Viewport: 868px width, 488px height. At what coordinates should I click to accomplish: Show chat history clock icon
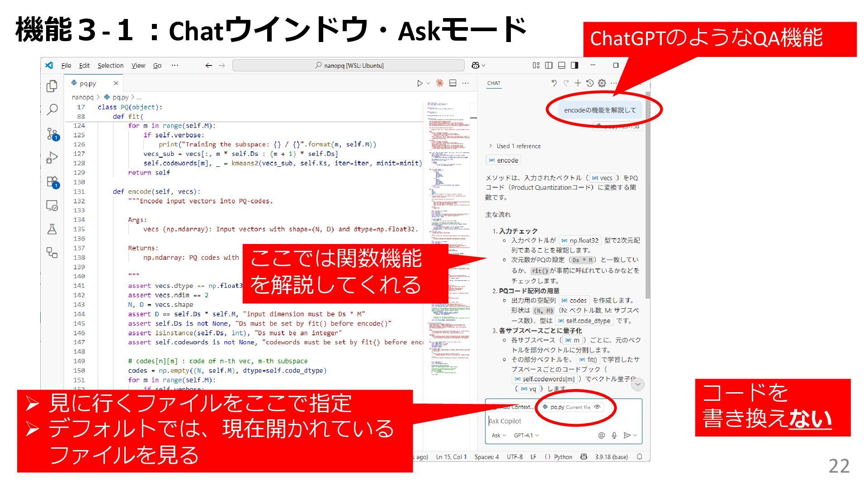coord(590,83)
